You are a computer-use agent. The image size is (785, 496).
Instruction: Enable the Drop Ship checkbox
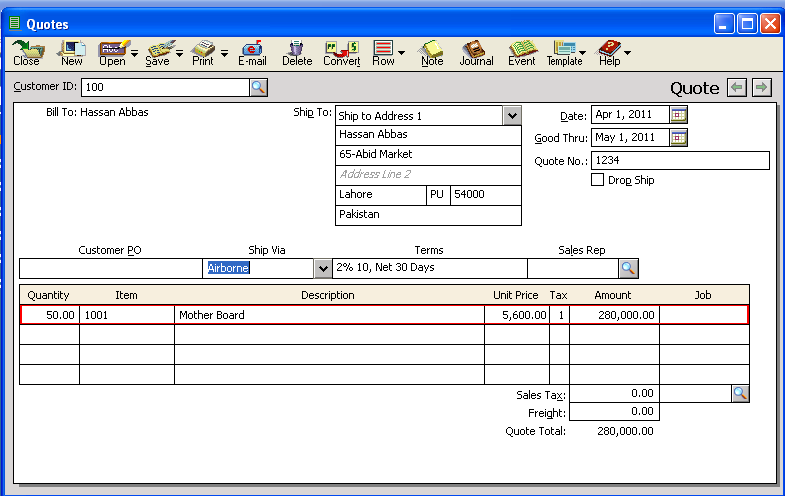pos(598,180)
